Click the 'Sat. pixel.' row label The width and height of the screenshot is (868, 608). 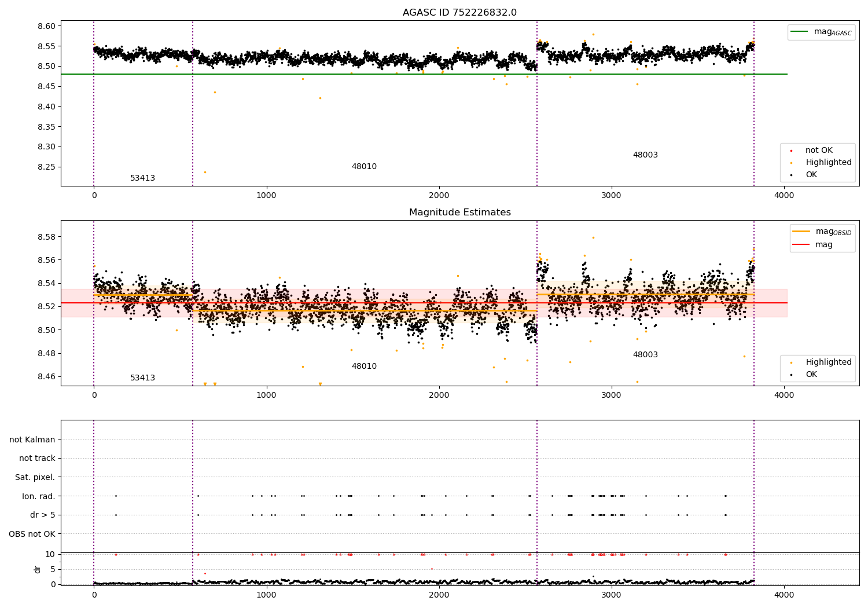[35, 478]
